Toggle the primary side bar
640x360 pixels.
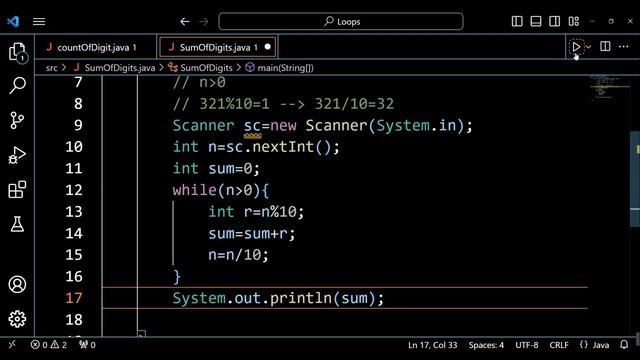(x=517, y=21)
